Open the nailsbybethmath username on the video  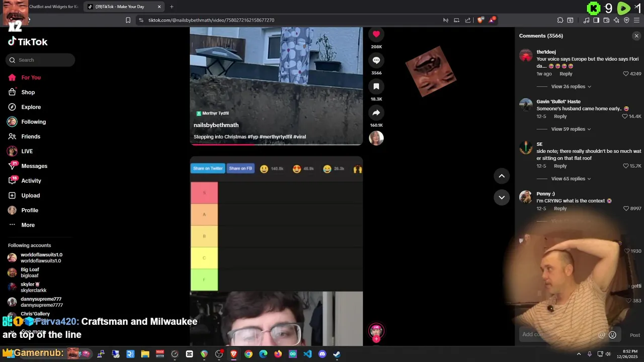click(216, 125)
